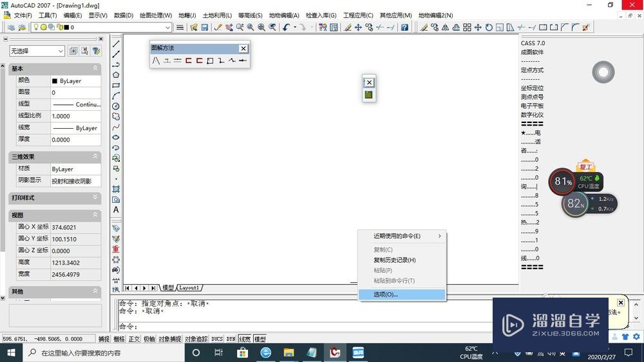Select the Rectangle draw tool
This screenshot has width=644, height=362.
point(116,86)
